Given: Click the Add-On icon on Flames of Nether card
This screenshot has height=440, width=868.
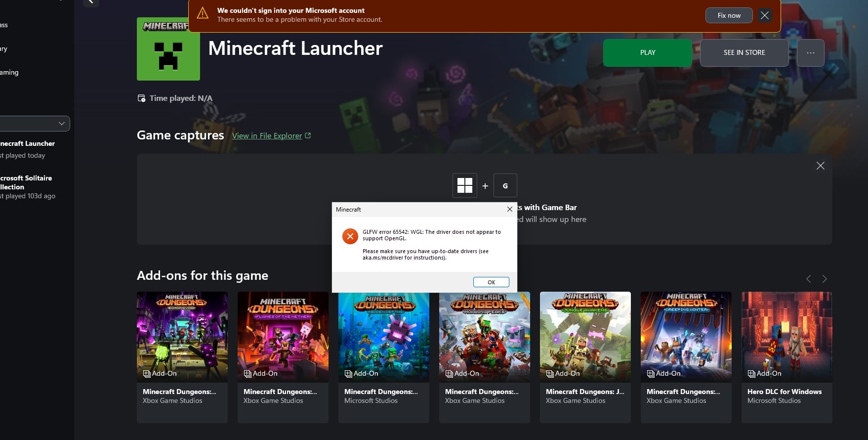Looking at the screenshot, I should [x=248, y=374].
